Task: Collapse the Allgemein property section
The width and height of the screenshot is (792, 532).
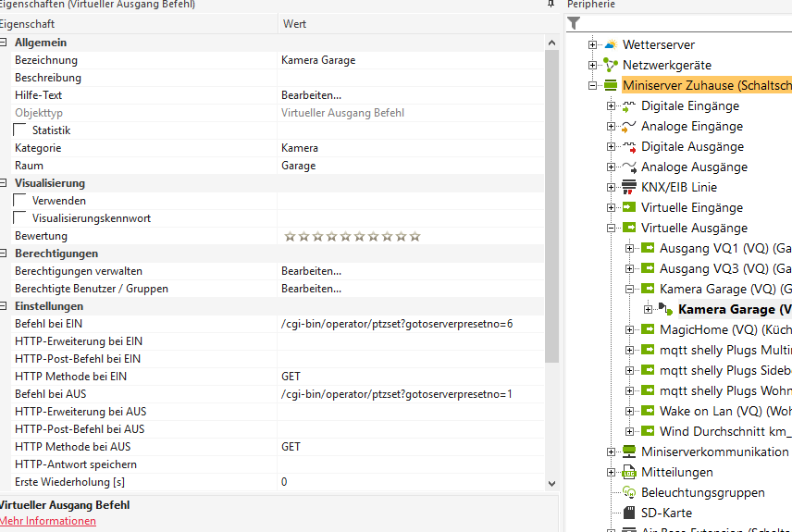Action: point(5,43)
